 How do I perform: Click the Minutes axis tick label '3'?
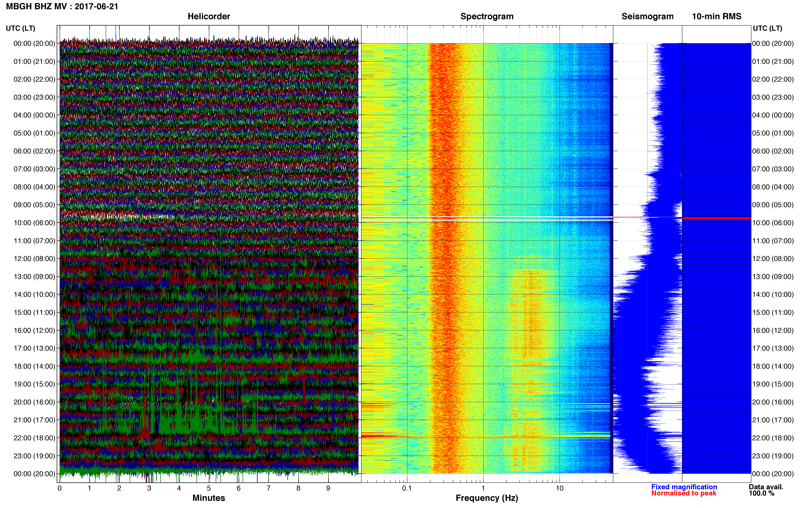pyautogui.click(x=149, y=488)
